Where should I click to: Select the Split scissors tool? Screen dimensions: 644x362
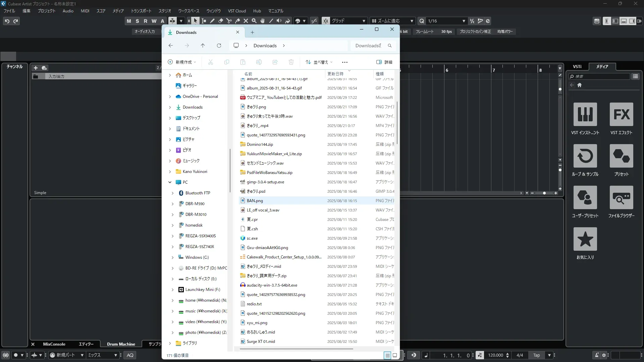coord(229,21)
